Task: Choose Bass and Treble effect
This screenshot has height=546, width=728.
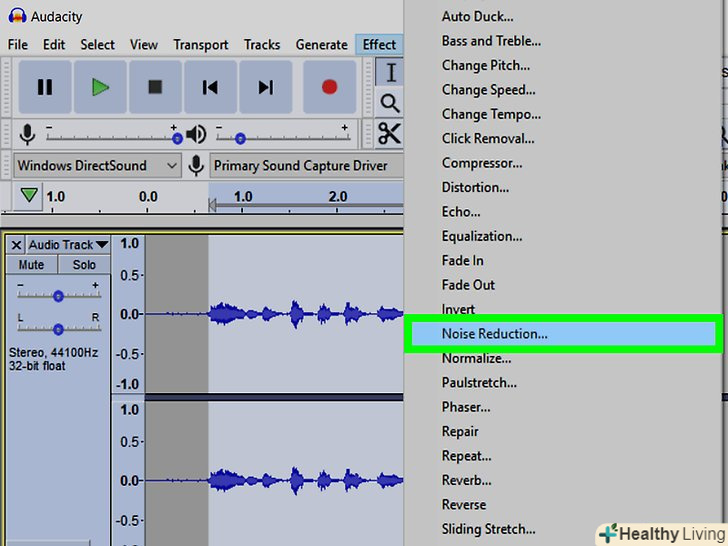Action: [x=491, y=41]
